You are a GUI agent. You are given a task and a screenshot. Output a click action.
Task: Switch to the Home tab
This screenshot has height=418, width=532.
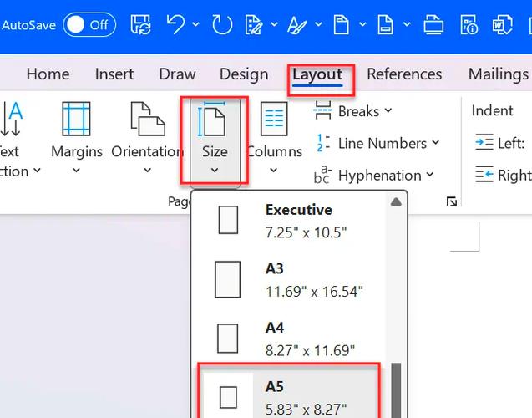pyautogui.click(x=48, y=74)
